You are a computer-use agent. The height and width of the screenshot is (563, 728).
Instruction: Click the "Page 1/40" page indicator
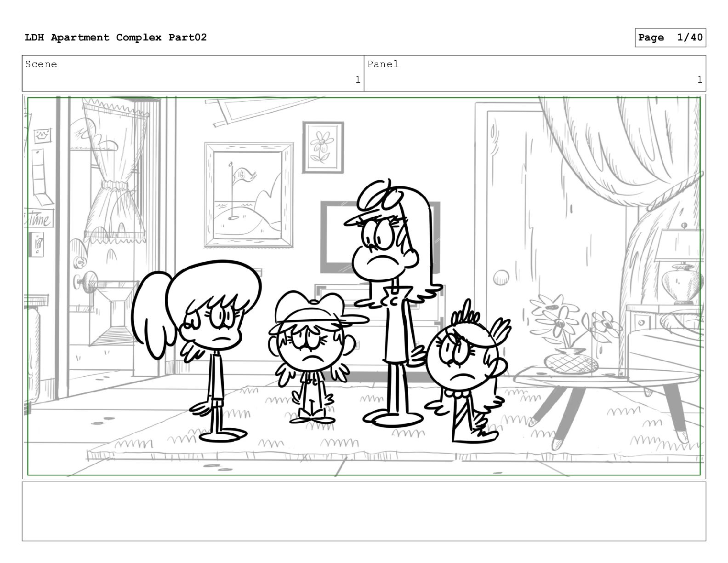point(671,38)
